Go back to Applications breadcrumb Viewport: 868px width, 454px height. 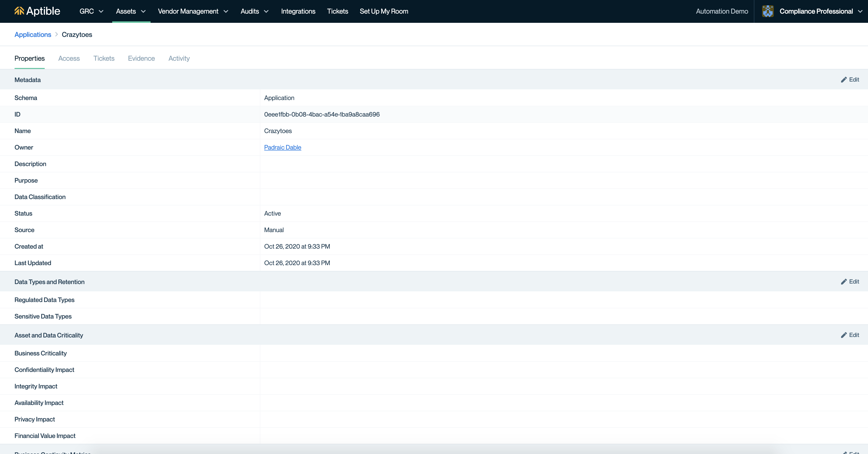pos(33,34)
